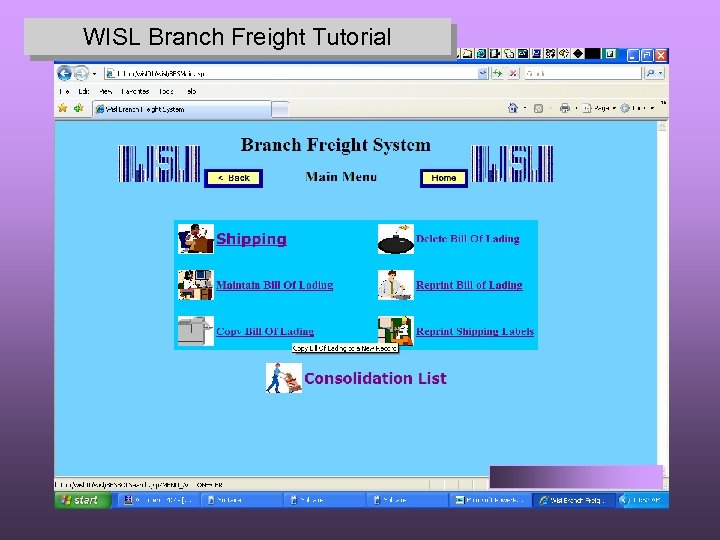Click the yellow < Back button
Image resolution: width=720 pixels, height=540 pixels.
tap(233, 178)
